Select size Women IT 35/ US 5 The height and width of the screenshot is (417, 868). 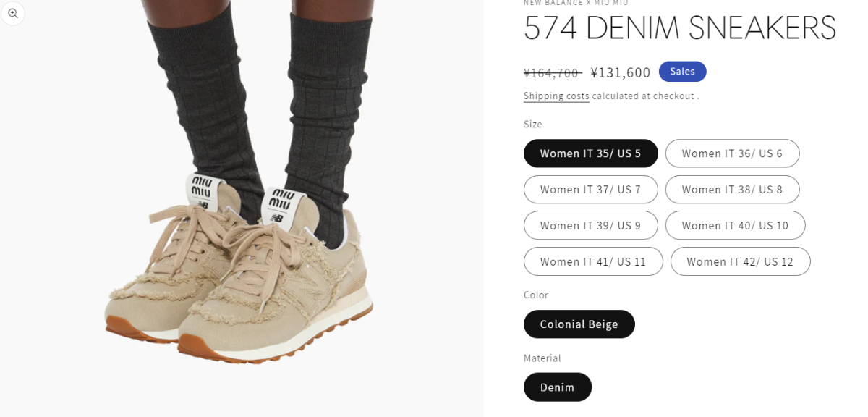(x=591, y=153)
